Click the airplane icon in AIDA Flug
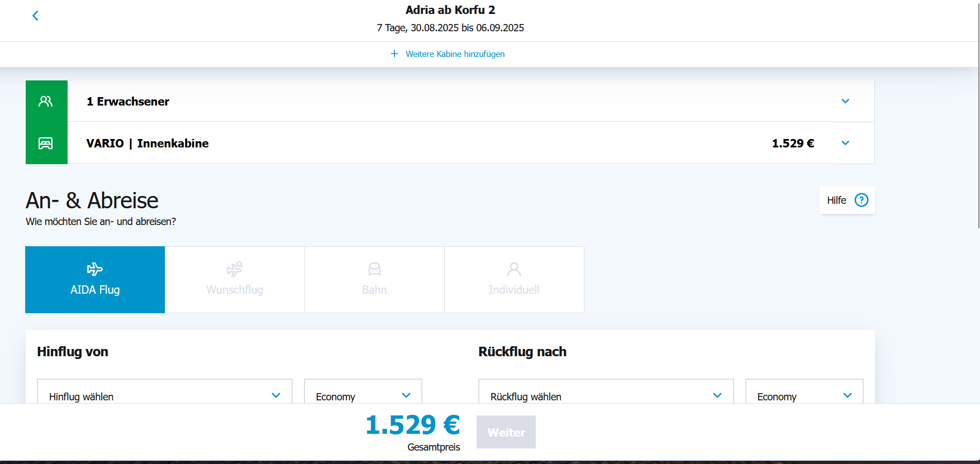The height and width of the screenshot is (464, 980). click(95, 269)
